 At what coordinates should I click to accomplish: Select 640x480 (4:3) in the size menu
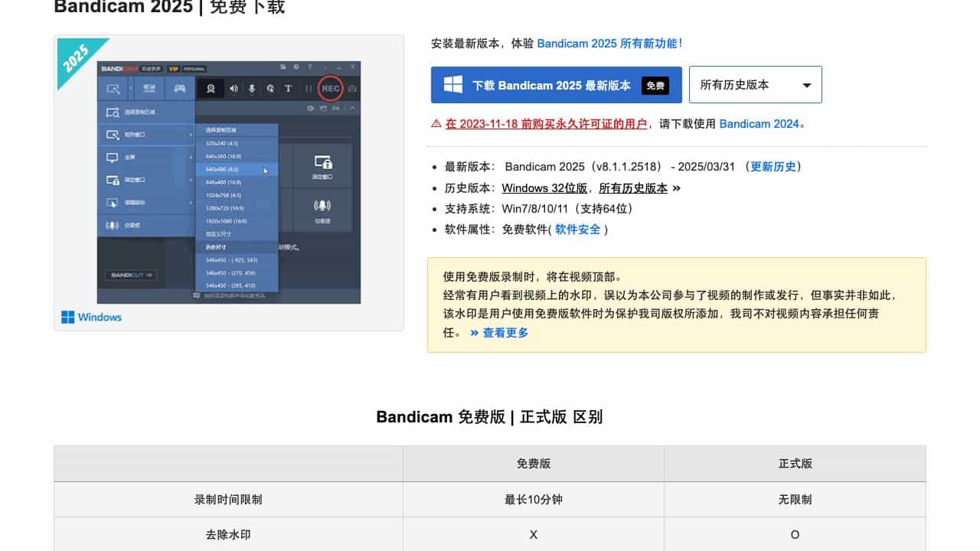[x=222, y=169]
